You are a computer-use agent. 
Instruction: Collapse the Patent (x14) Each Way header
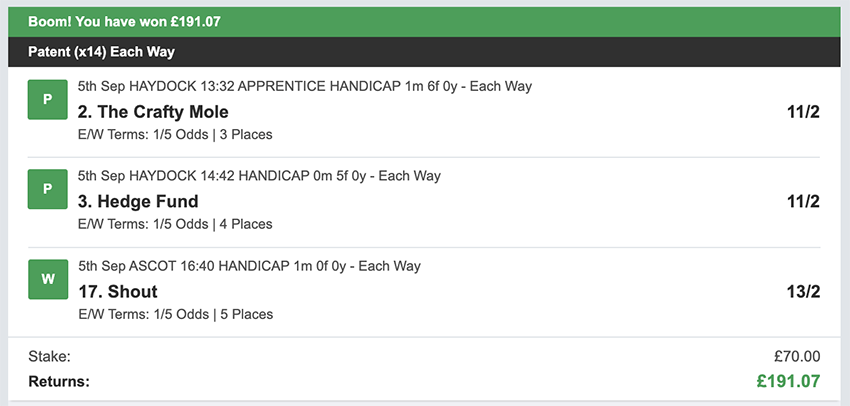coord(424,52)
